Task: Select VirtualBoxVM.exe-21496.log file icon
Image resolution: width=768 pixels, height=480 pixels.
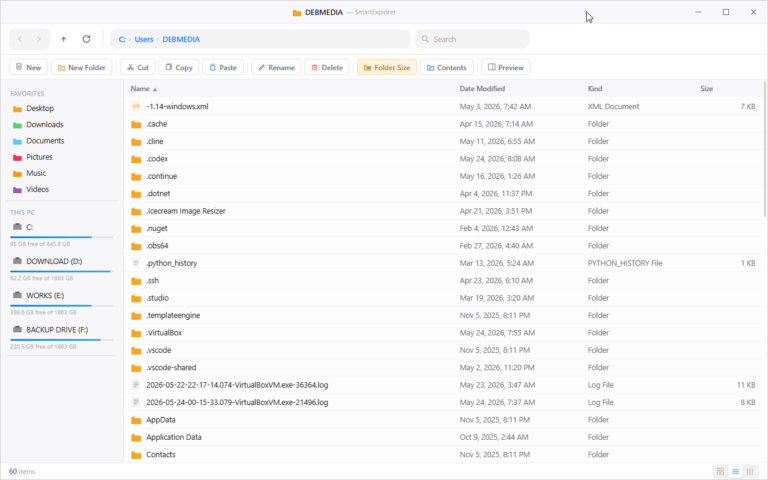Action: (x=136, y=402)
